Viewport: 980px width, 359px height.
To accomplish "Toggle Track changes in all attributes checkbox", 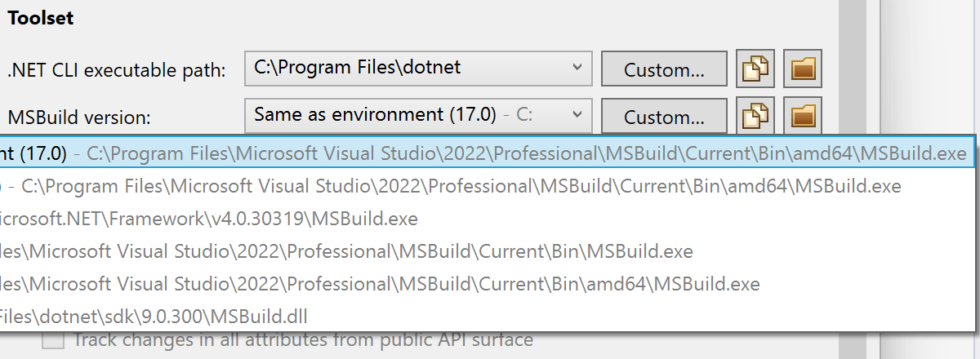I will point(53,340).
